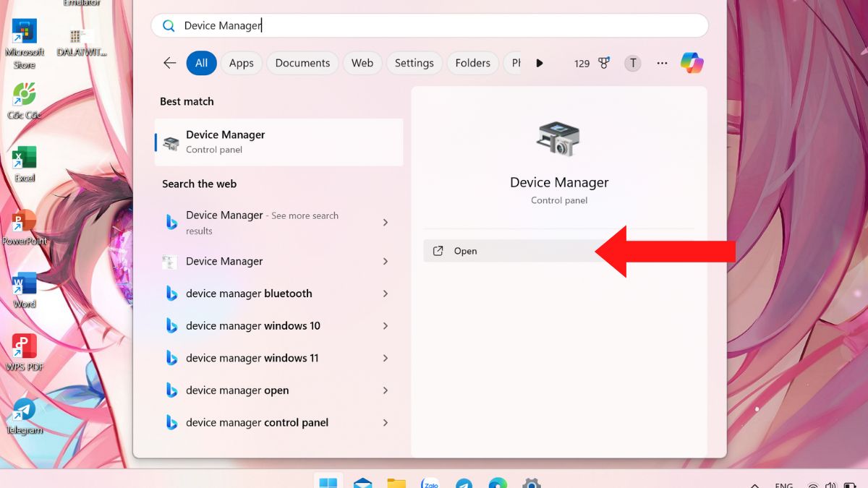Viewport: 868px width, 488px height.
Task: Expand 'device manager bluetooth' chevron
Action: click(386, 294)
